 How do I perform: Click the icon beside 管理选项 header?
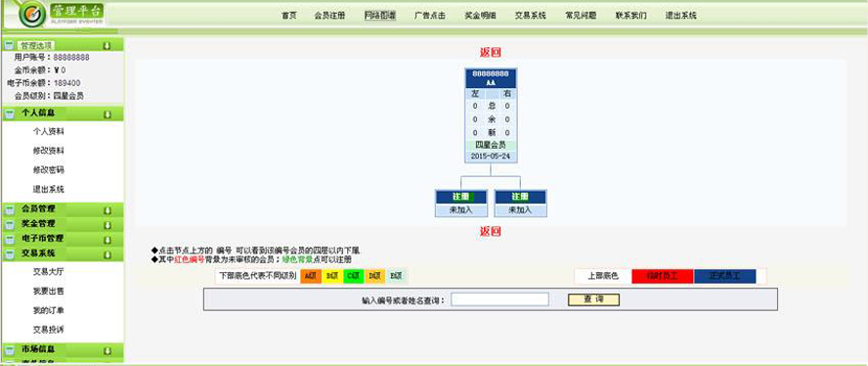9,45
